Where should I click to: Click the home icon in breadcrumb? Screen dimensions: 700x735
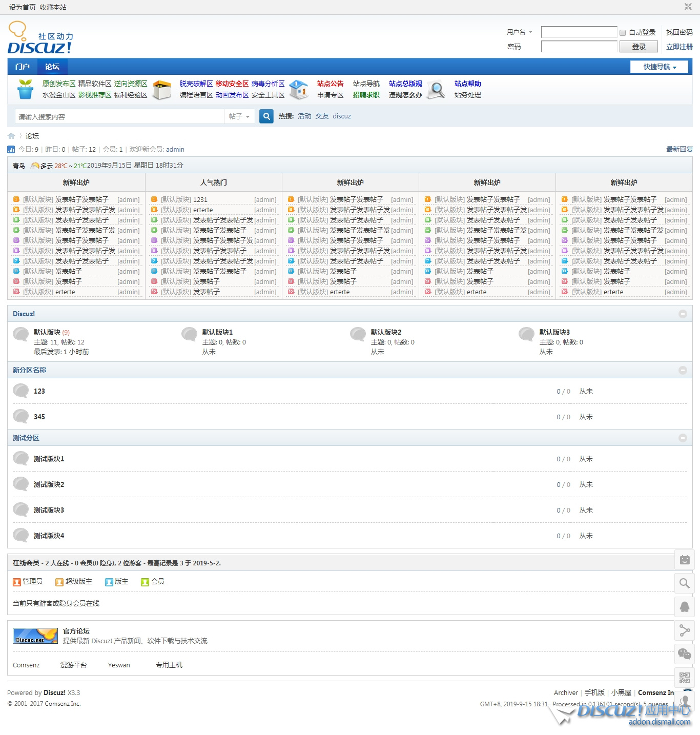click(11, 136)
